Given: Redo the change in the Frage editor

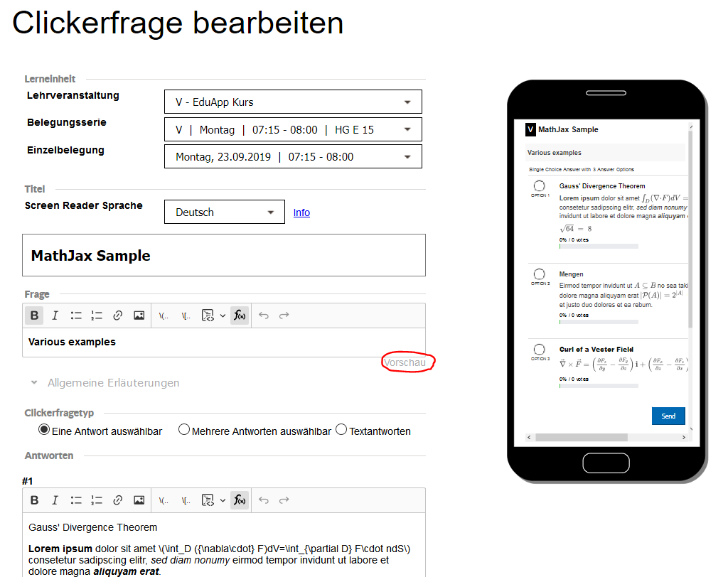Looking at the screenshot, I should pos(284,316).
